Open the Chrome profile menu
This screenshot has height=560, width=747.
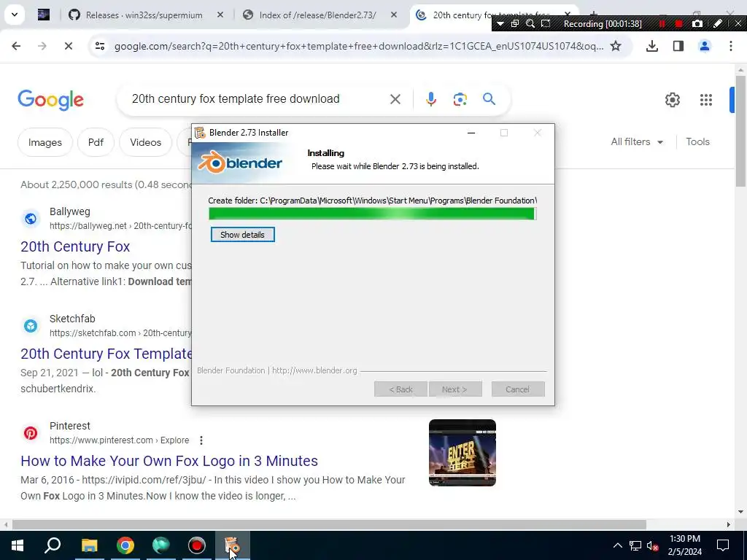[x=705, y=46]
